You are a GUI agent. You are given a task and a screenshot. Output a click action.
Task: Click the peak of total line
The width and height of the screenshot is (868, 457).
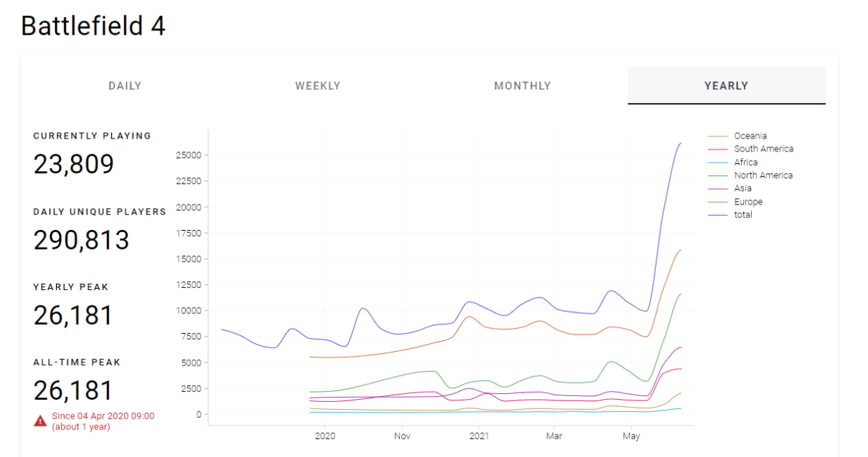point(680,144)
